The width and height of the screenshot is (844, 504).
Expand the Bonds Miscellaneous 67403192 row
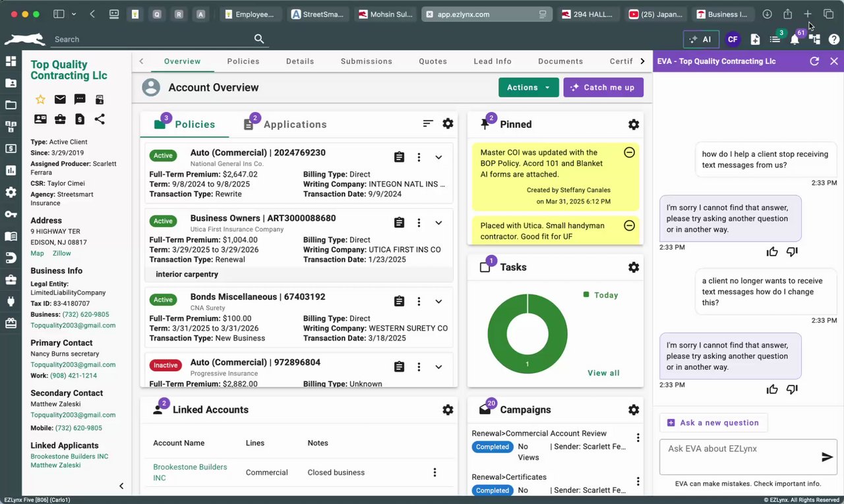(438, 301)
